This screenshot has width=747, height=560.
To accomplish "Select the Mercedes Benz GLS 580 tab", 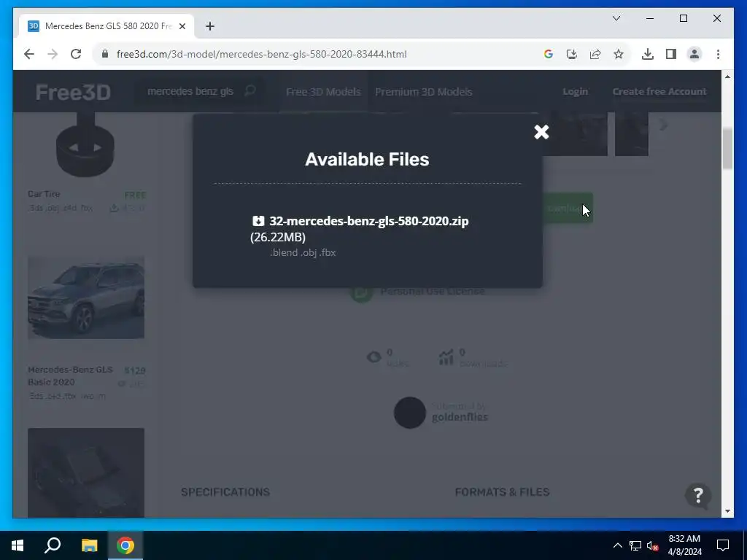I will point(107,26).
